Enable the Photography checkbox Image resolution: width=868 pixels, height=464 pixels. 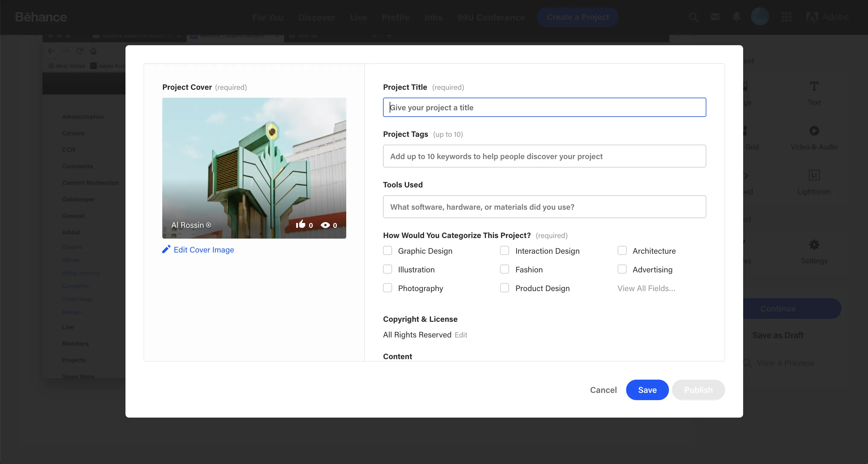388,288
